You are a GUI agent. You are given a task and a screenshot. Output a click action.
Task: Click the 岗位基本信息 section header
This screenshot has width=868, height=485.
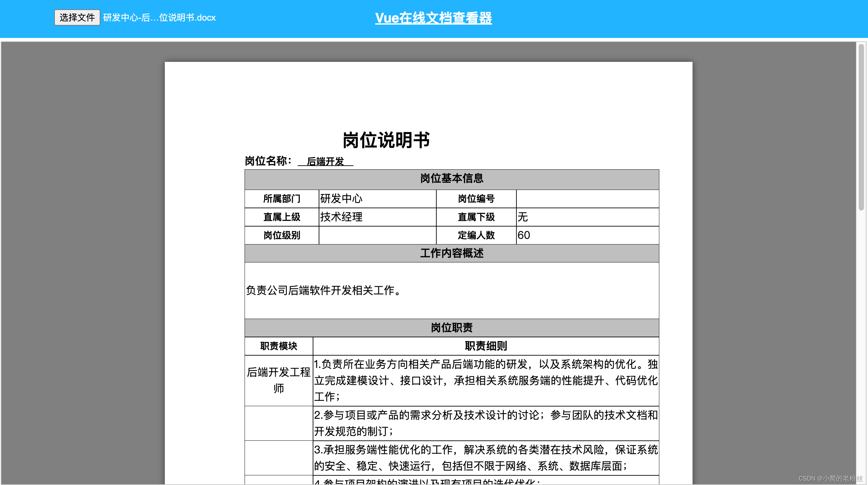[x=452, y=178]
